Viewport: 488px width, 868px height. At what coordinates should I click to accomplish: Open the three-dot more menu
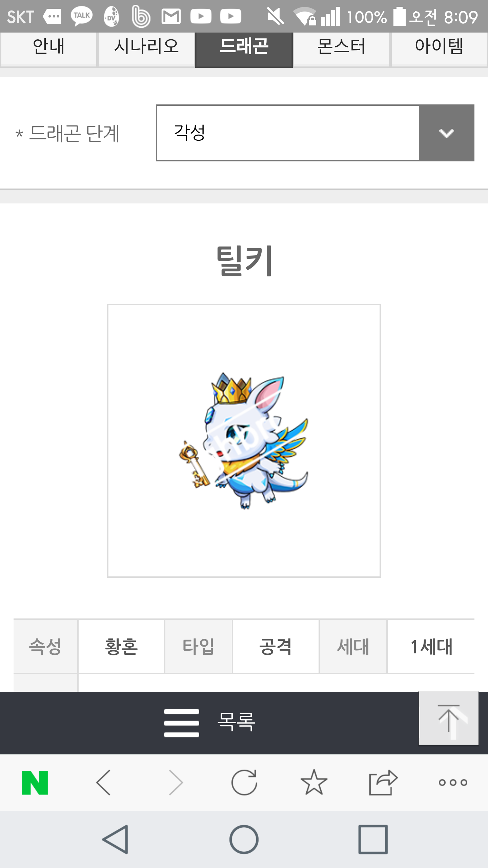[x=453, y=783]
